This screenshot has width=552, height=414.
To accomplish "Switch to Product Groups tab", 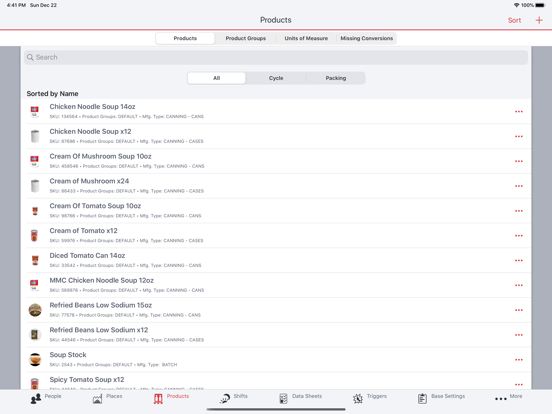I will tap(246, 38).
